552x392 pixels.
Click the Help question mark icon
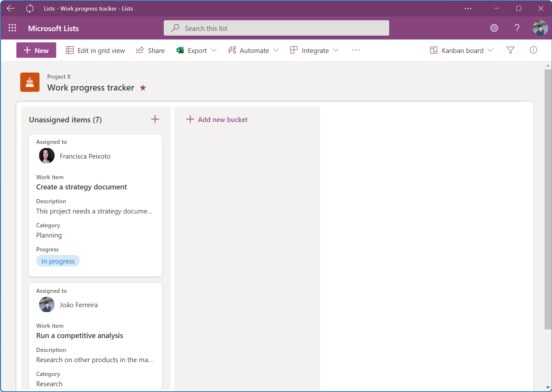[517, 28]
